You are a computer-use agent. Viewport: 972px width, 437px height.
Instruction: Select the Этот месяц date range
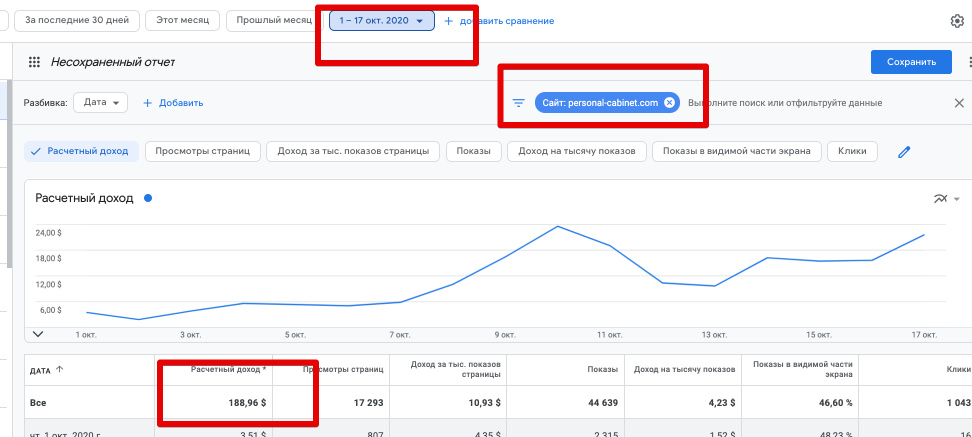[x=181, y=20]
